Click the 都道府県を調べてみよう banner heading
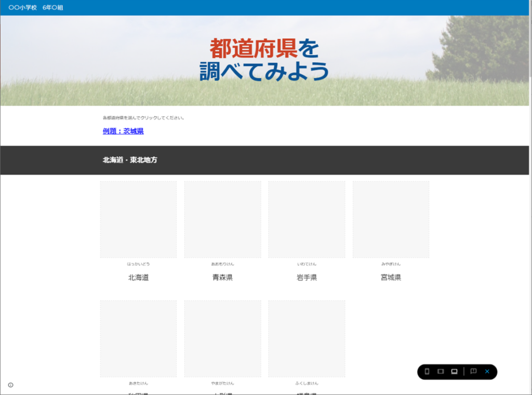This screenshot has height=395, width=532. pos(264,60)
